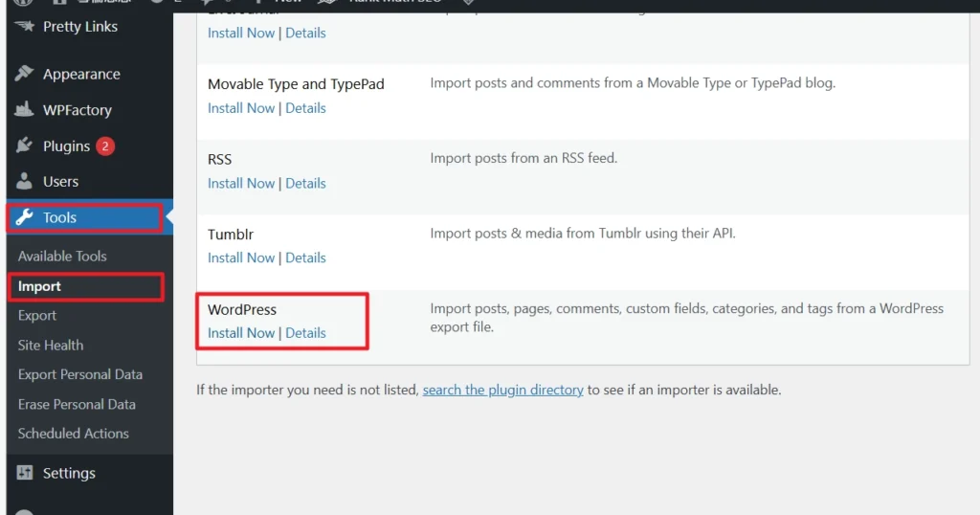Open Erase Personal Data page
980x515 pixels.
tap(77, 404)
